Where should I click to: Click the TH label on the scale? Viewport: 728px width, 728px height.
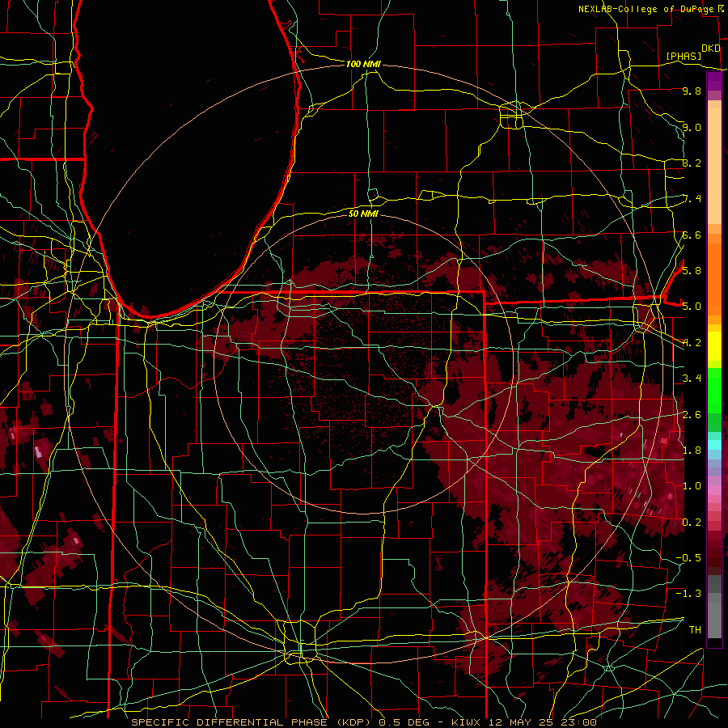(x=695, y=630)
